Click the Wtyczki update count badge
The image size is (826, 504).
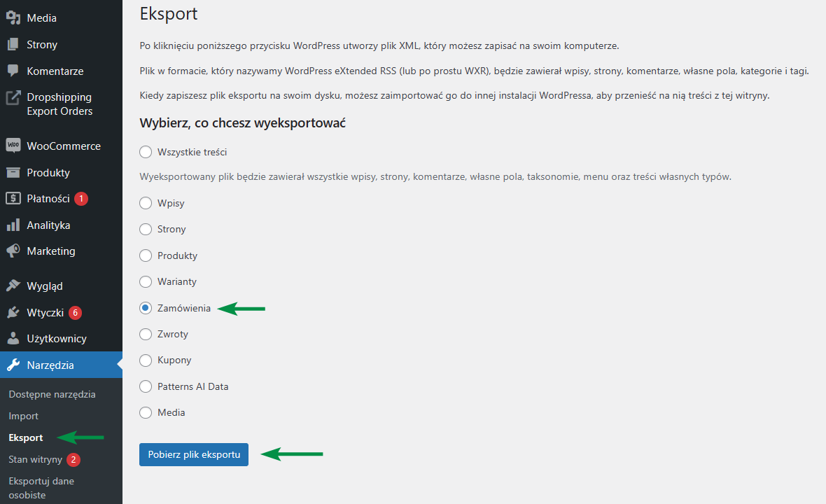(76, 312)
